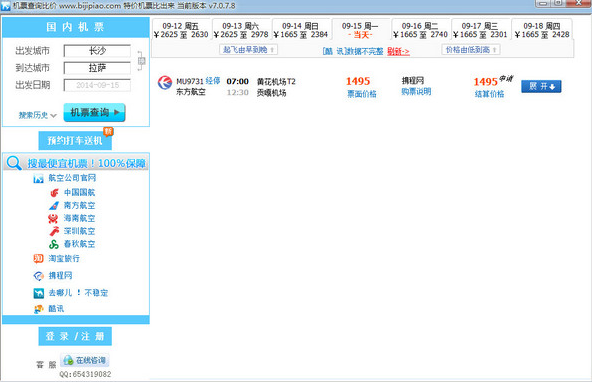The height and width of the screenshot is (382, 592).
Task: Click the Taobao Travel (淘宝旅行) icon
Action: pyautogui.click(x=38, y=259)
